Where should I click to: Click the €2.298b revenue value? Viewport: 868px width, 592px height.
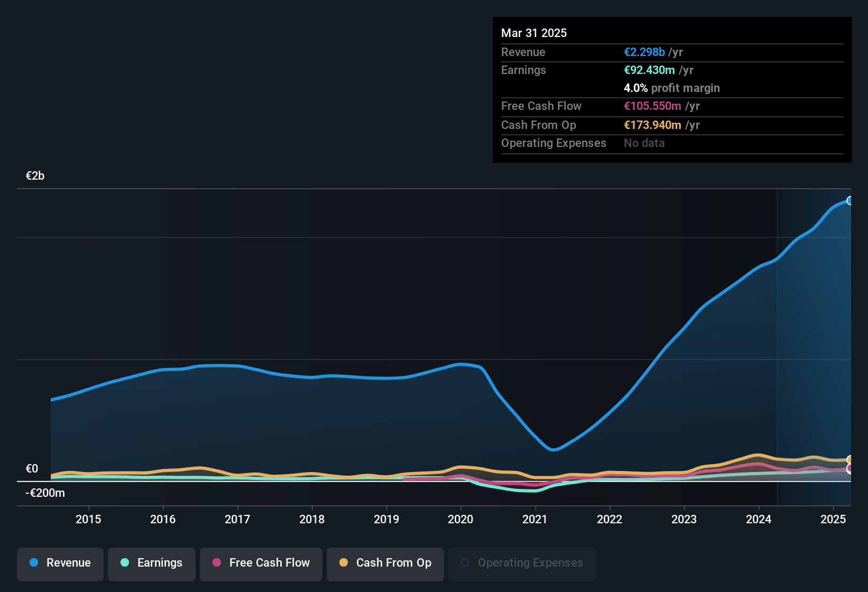tap(644, 52)
